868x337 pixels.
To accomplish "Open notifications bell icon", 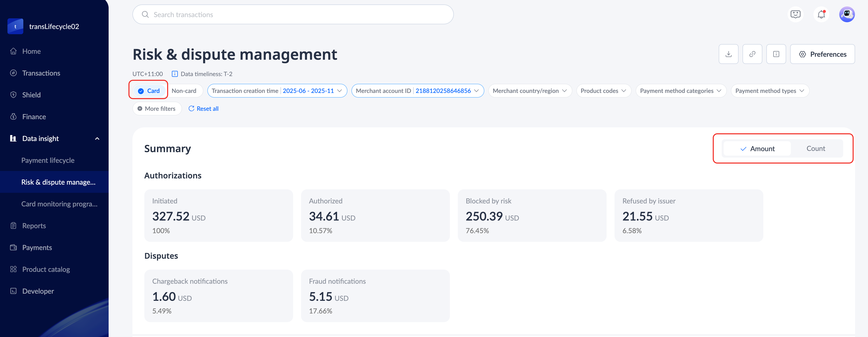I will 821,14.
